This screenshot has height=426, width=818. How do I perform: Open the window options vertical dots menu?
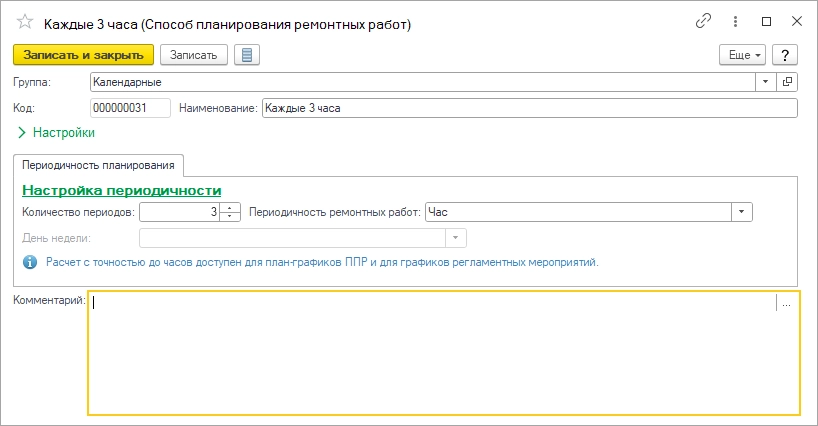coord(735,22)
